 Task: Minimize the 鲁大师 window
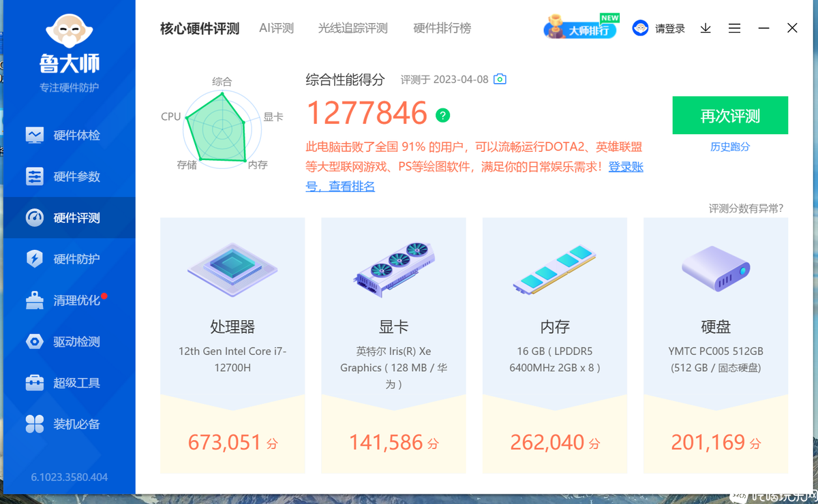point(763,29)
